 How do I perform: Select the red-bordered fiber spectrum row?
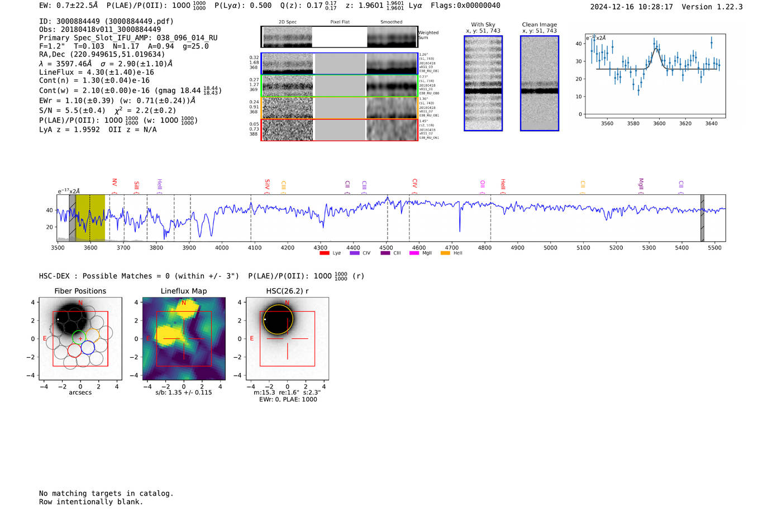339,130
